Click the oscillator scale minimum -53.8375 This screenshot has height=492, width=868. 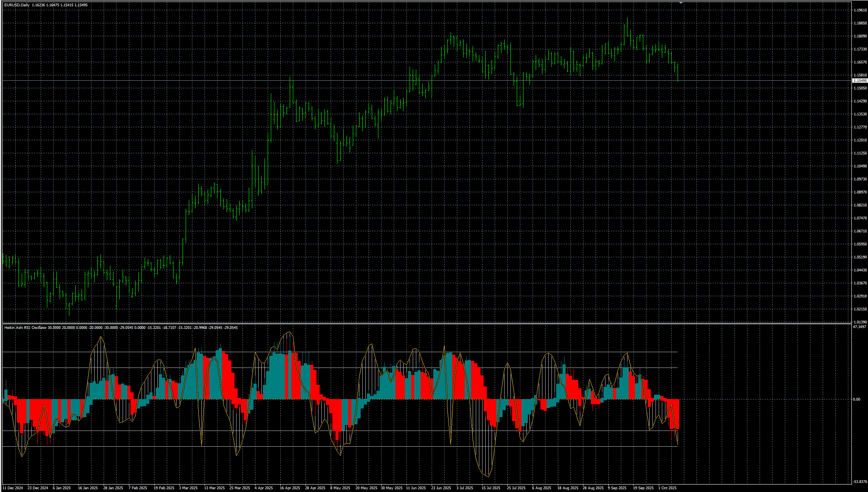point(860,482)
